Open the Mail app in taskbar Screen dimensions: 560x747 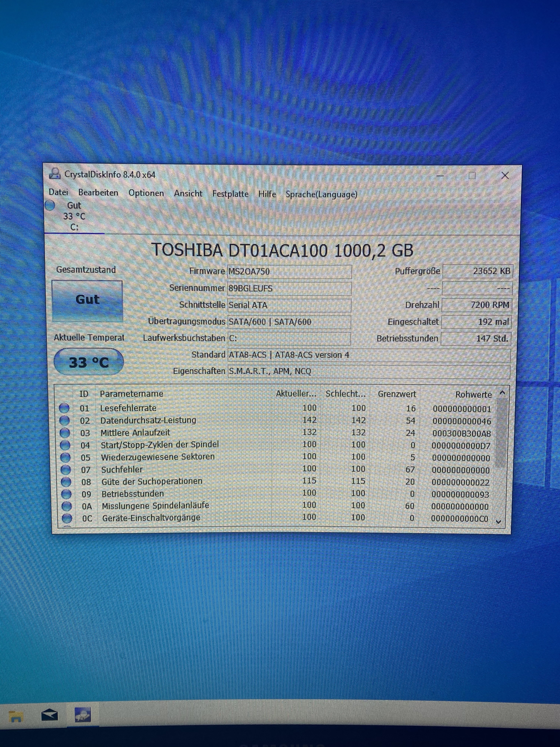pos(49,715)
